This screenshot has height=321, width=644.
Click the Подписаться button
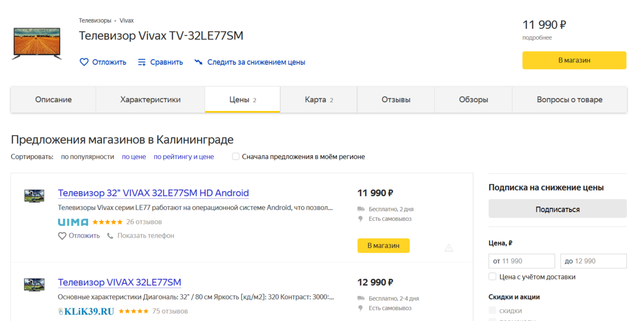(558, 209)
